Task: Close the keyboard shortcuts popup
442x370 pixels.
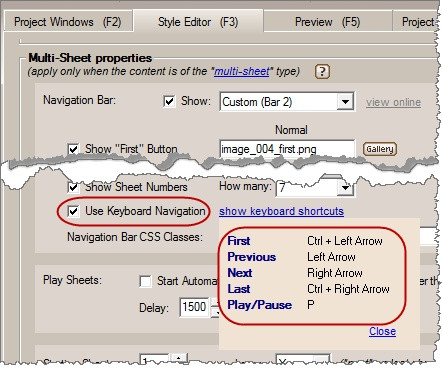Action: (x=382, y=331)
